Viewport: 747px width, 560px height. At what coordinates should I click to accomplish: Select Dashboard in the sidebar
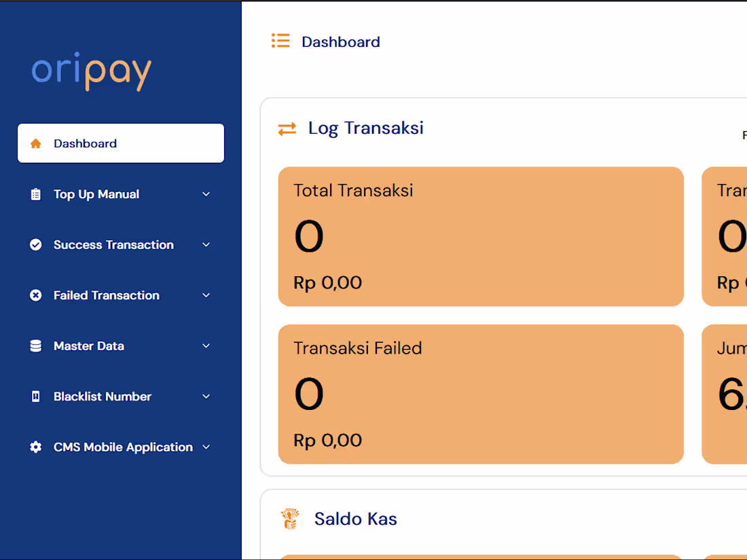[x=85, y=143]
